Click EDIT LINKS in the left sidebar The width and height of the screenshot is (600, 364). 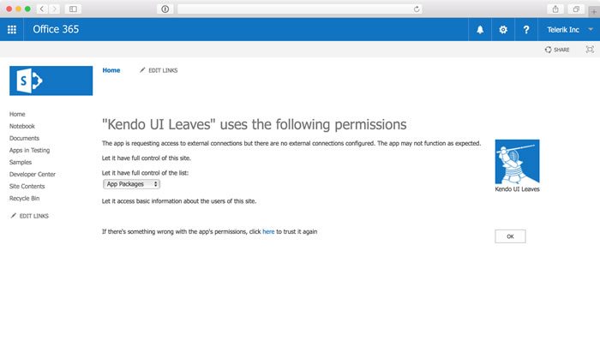coord(29,216)
